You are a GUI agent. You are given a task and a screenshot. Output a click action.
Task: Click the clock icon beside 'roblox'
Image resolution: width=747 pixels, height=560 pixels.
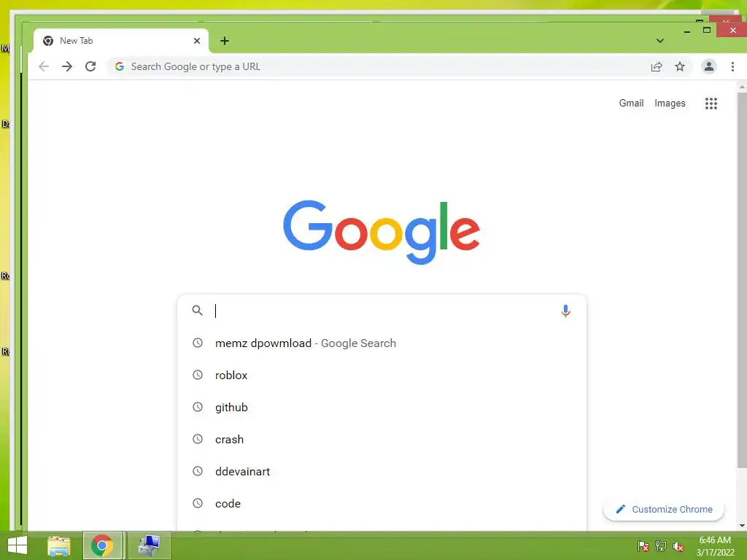point(197,375)
